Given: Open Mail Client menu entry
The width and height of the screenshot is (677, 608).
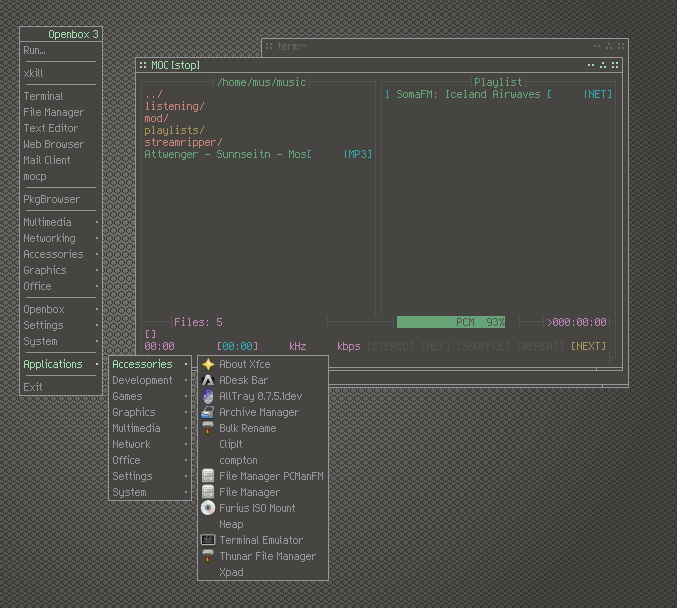Looking at the screenshot, I should coord(61,160).
